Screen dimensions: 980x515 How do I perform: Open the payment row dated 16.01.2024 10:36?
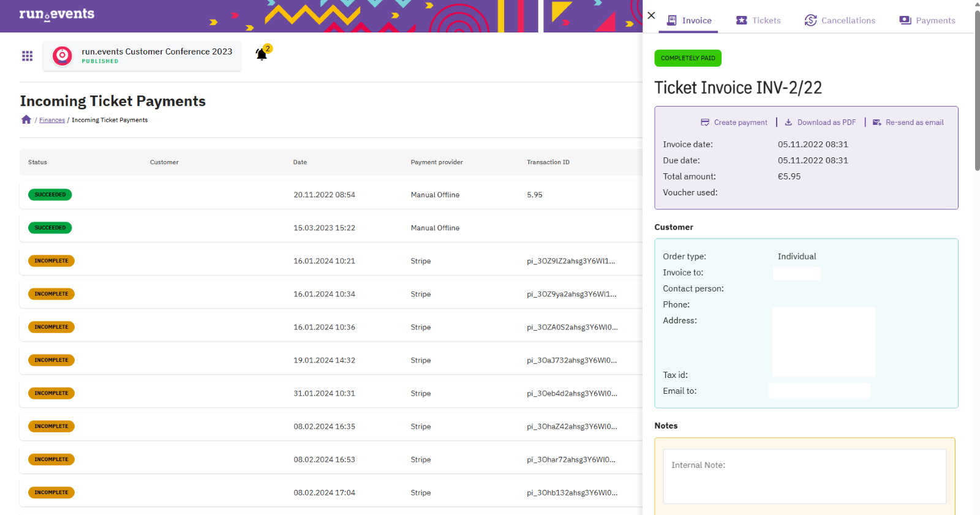331,327
